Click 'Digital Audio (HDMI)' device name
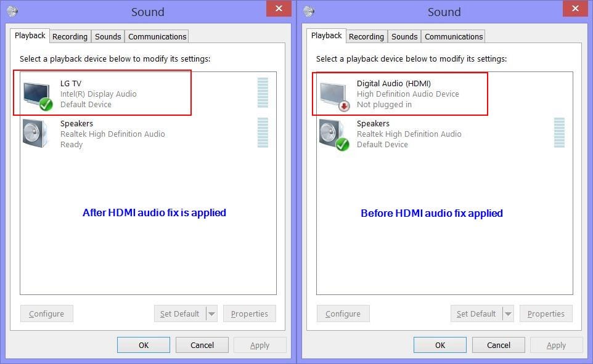593x364 pixels. click(x=394, y=84)
